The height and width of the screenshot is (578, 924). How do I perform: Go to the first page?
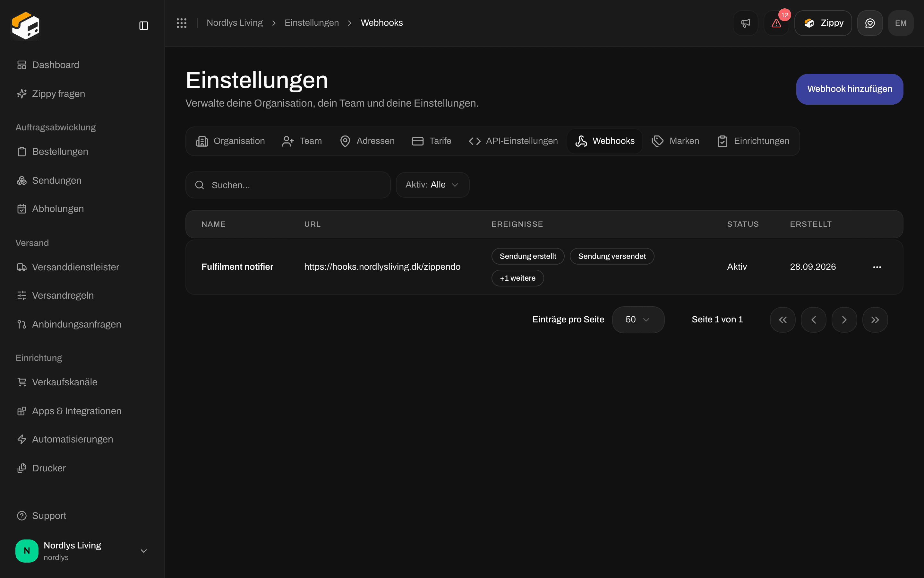coord(783,320)
